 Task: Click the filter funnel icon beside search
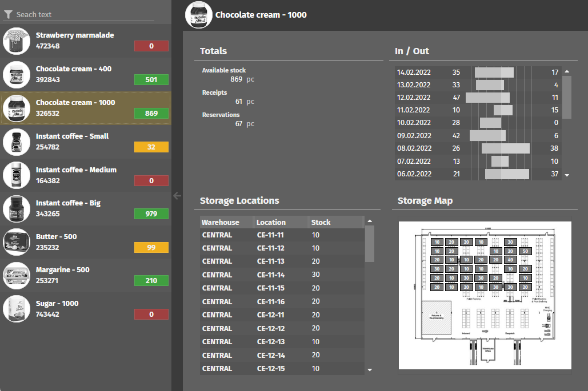(x=7, y=14)
